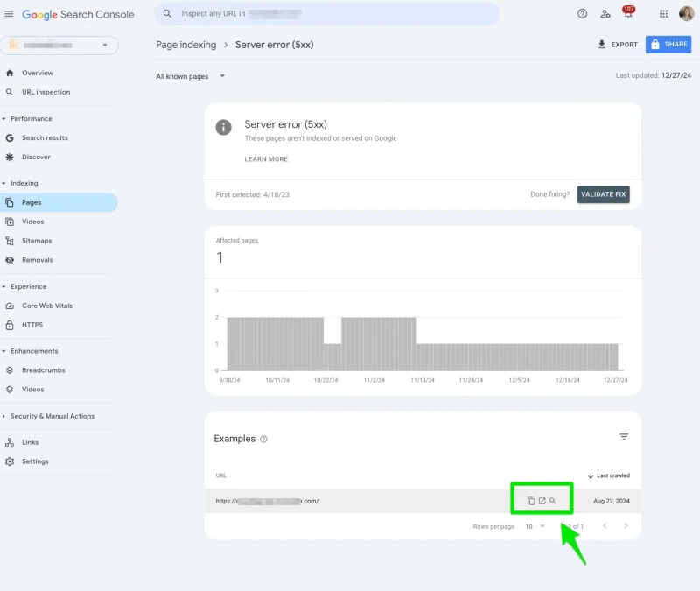Collapse the Performance section
Screen dimensions: 700x591
tap(4, 119)
